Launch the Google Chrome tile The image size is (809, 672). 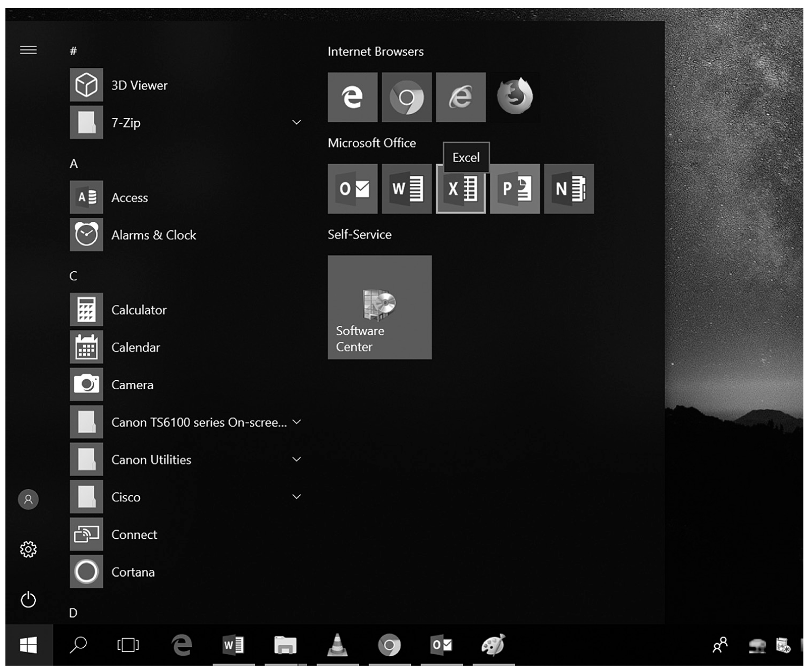[407, 97]
